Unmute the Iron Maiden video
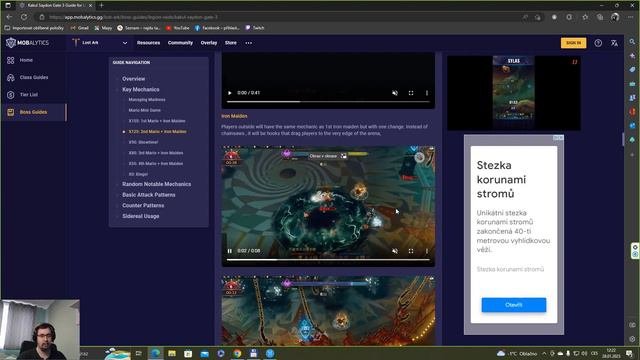 point(395,251)
